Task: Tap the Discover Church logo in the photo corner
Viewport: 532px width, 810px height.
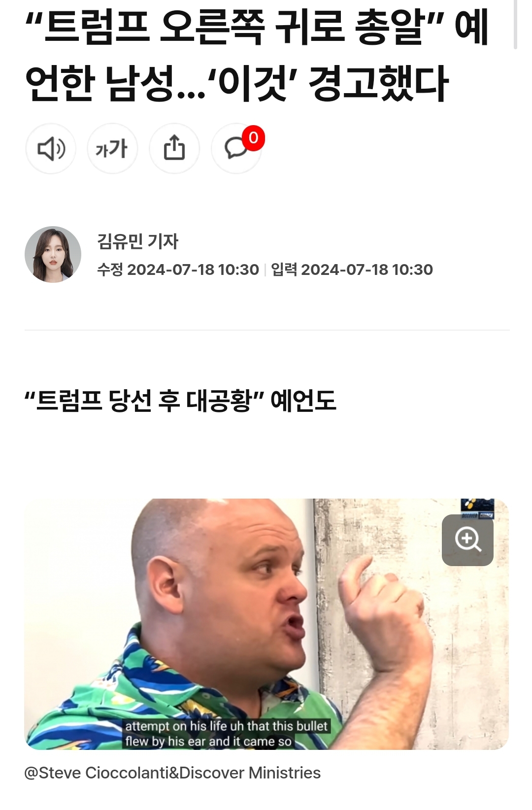Action: pyautogui.click(x=477, y=508)
